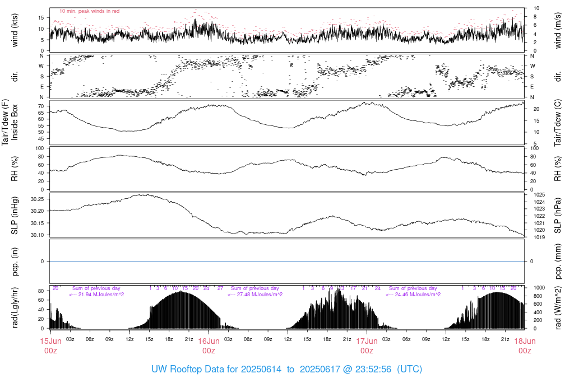Click the 'pcp. (mm)' axis label
The image size is (574, 392).
558,262
